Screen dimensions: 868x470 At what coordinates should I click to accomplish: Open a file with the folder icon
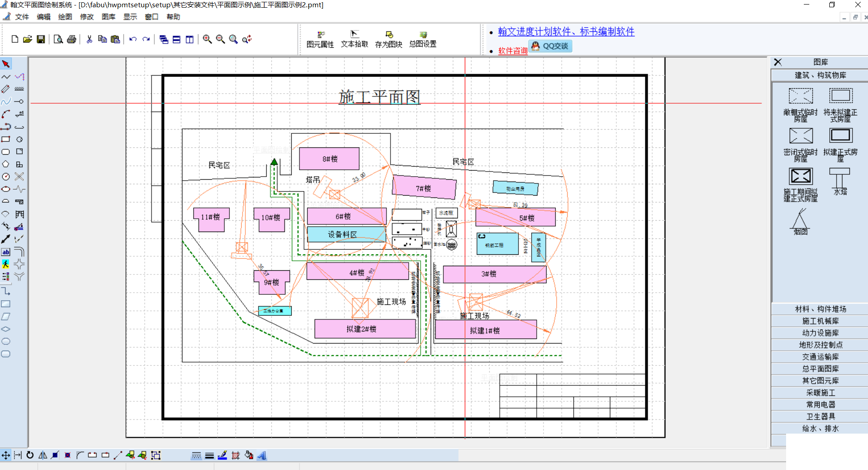point(27,39)
